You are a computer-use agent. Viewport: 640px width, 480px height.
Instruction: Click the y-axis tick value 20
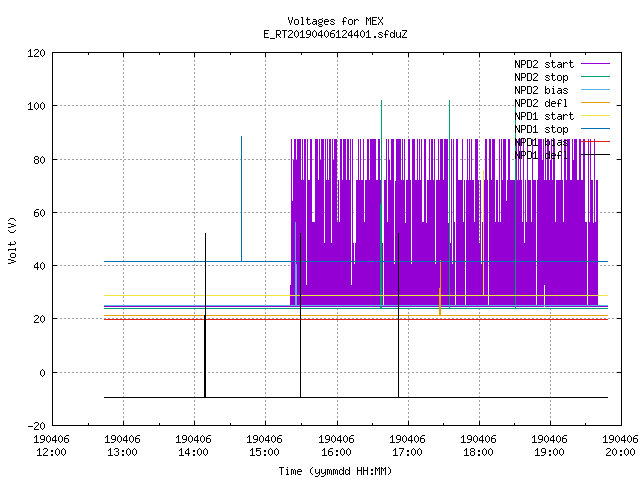coord(39,319)
